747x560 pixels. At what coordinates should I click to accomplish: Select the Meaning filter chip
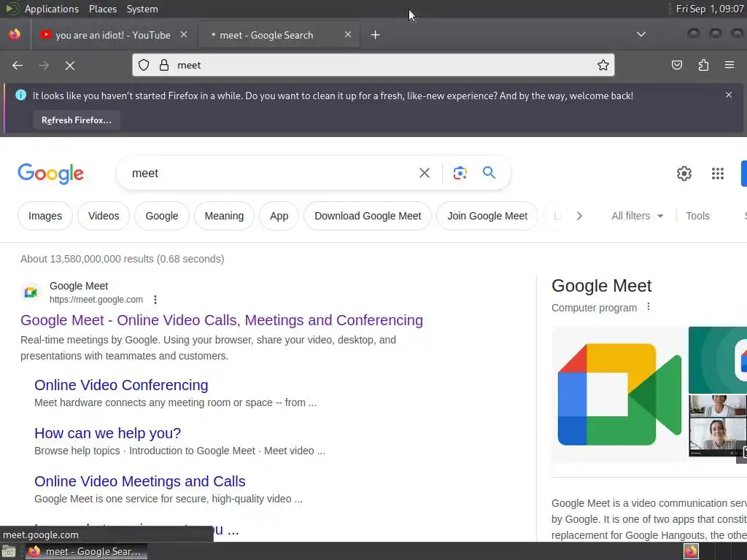point(224,216)
